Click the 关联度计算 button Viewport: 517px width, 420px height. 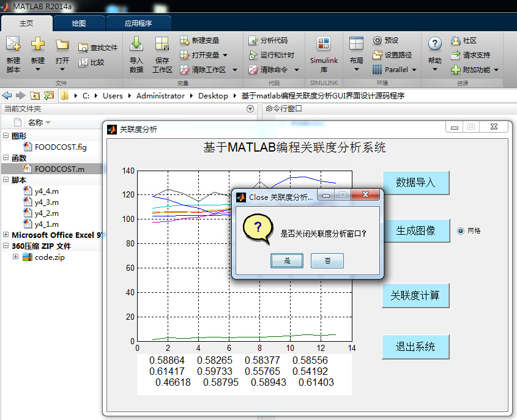pos(415,295)
